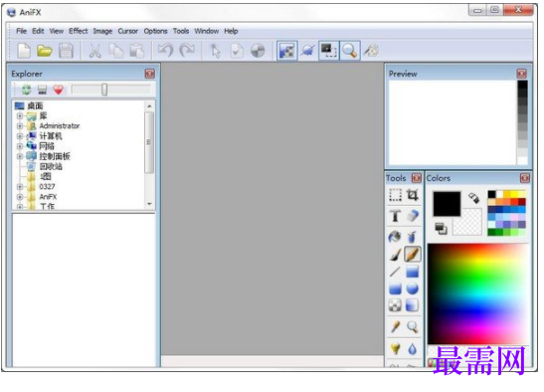Select the Crop tool
This screenshot has width=544, height=392.
coord(412,195)
